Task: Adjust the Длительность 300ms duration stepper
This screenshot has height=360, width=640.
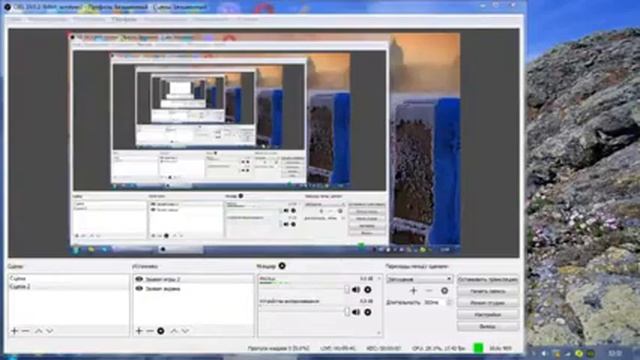Action: 449,302
